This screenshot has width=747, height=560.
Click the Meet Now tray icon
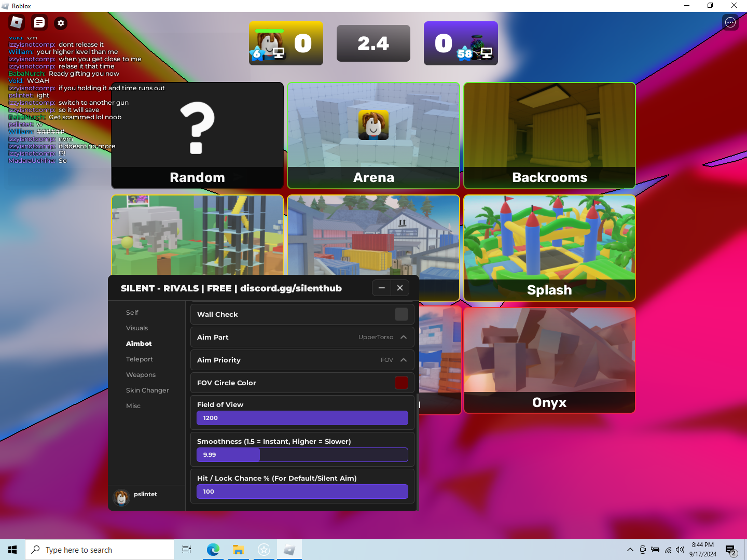tap(643, 550)
